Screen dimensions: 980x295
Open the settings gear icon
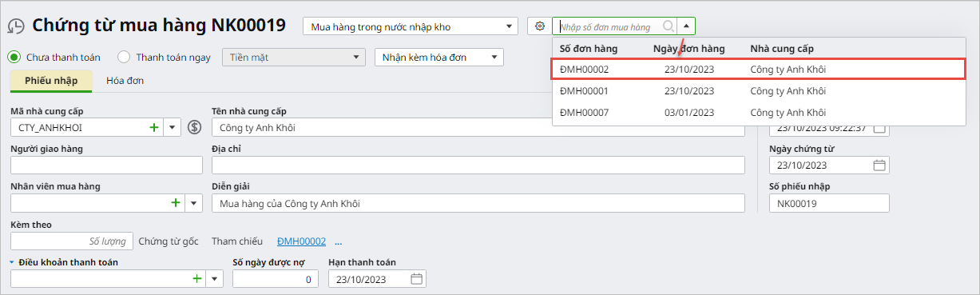pyautogui.click(x=540, y=26)
